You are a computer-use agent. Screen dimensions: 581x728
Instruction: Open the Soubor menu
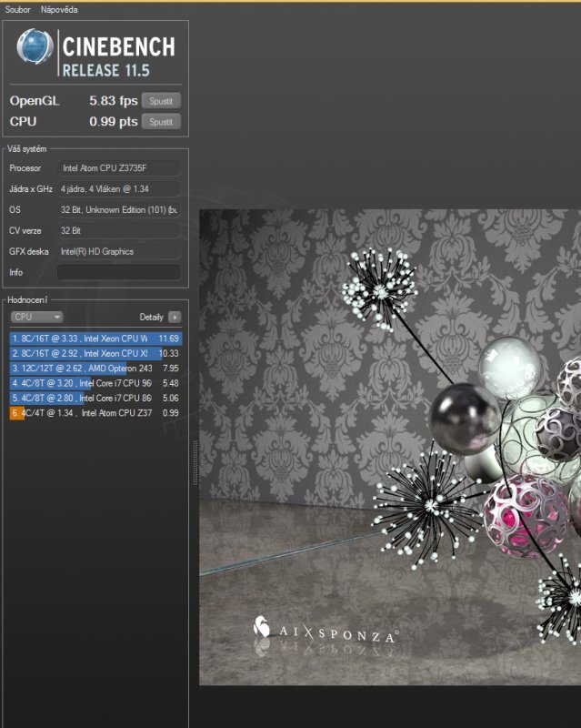[18, 9]
